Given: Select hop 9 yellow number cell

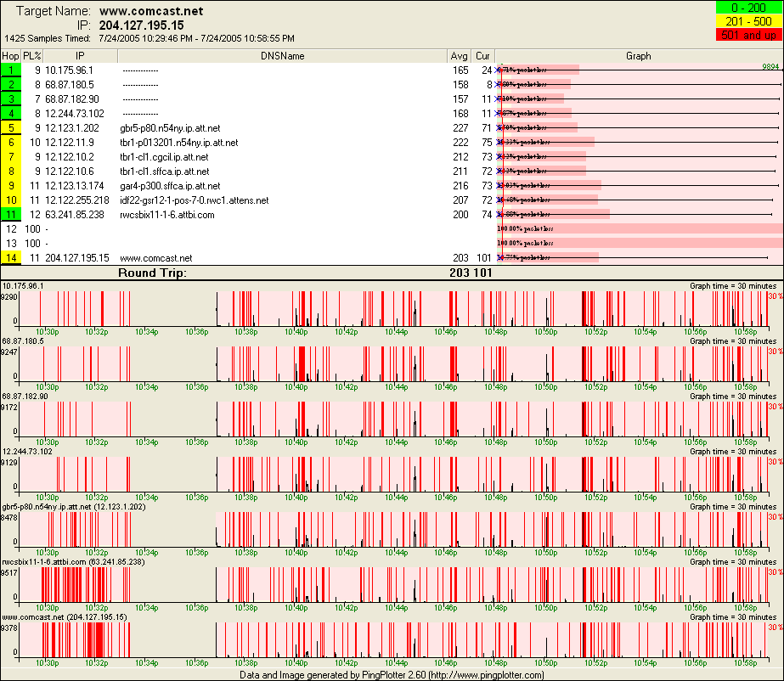Looking at the screenshot, I should (11, 186).
